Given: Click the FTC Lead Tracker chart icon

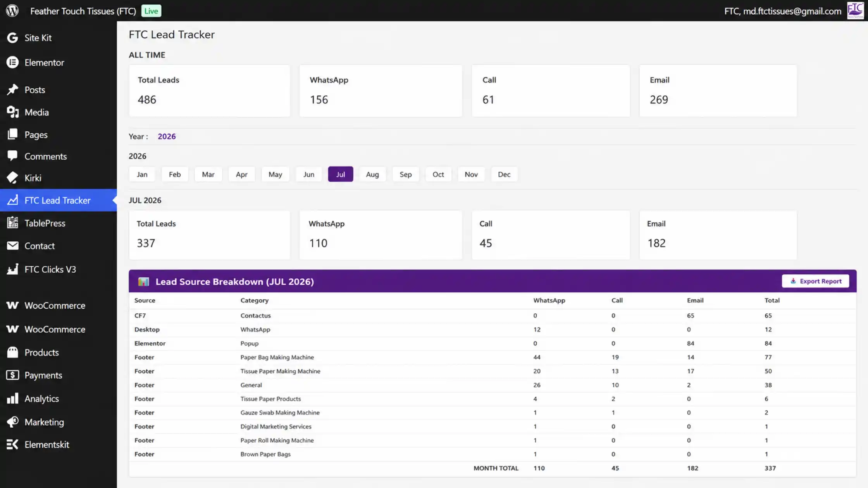Looking at the screenshot, I should (12, 200).
